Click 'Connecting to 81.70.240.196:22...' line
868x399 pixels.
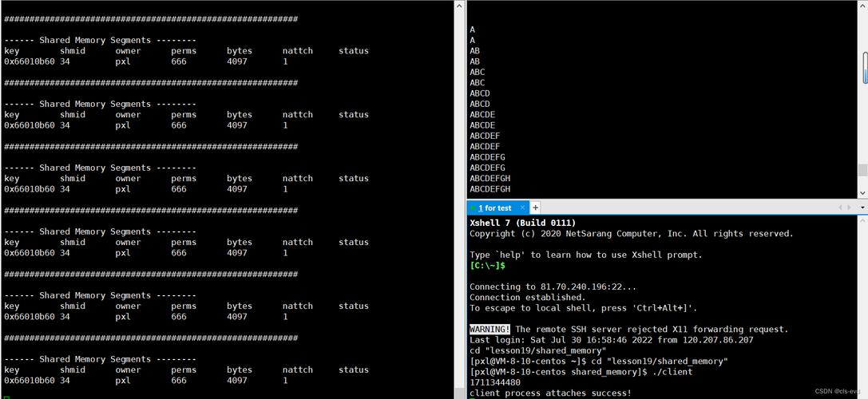click(x=553, y=286)
